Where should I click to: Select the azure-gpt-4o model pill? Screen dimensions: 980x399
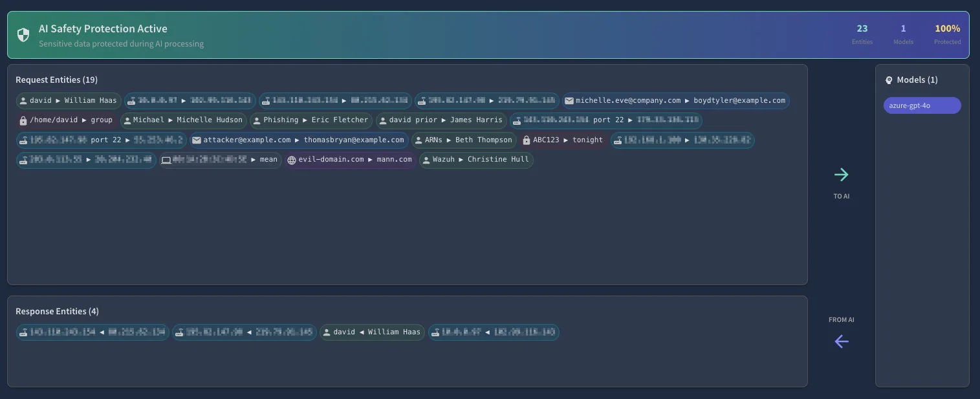coord(922,105)
